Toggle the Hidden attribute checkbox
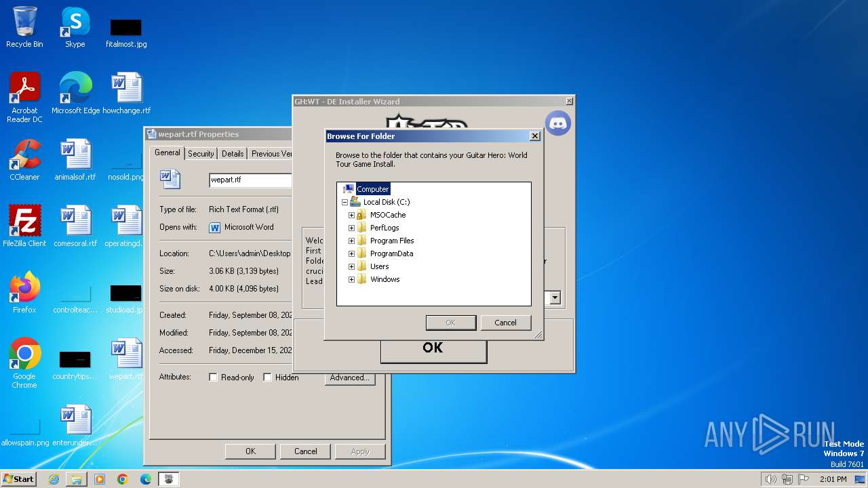This screenshot has width=868, height=488. (x=268, y=378)
